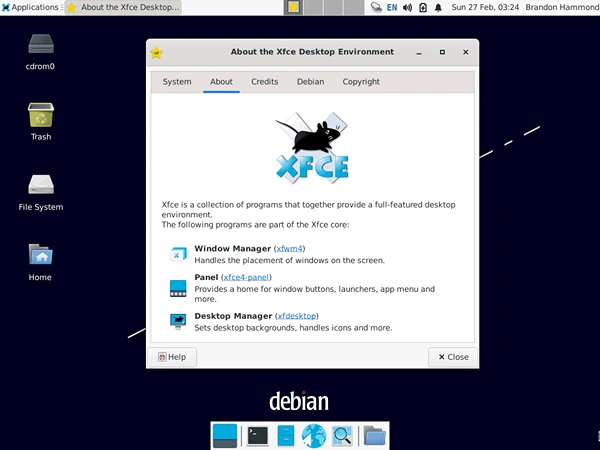Switch to the System tab

(177, 82)
